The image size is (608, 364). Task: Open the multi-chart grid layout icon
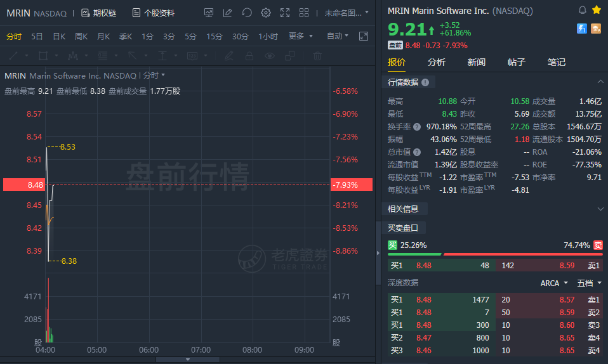tap(304, 13)
